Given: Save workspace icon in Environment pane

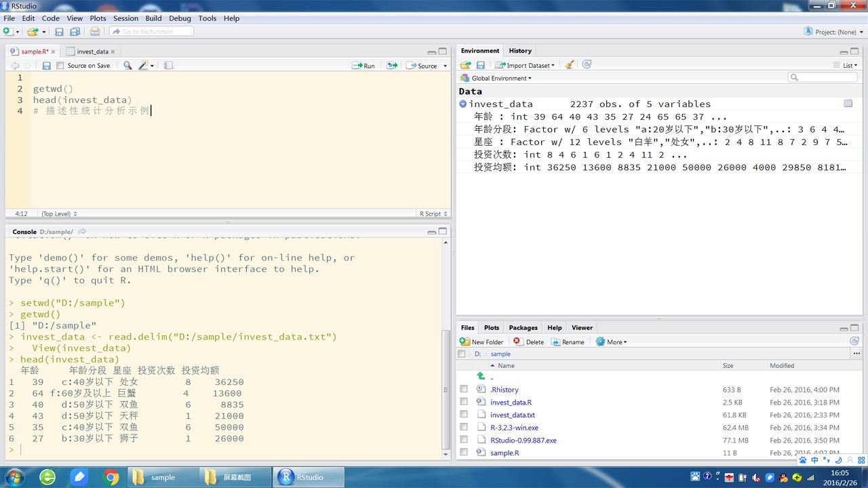Looking at the screenshot, I should (x=480, y=65).
